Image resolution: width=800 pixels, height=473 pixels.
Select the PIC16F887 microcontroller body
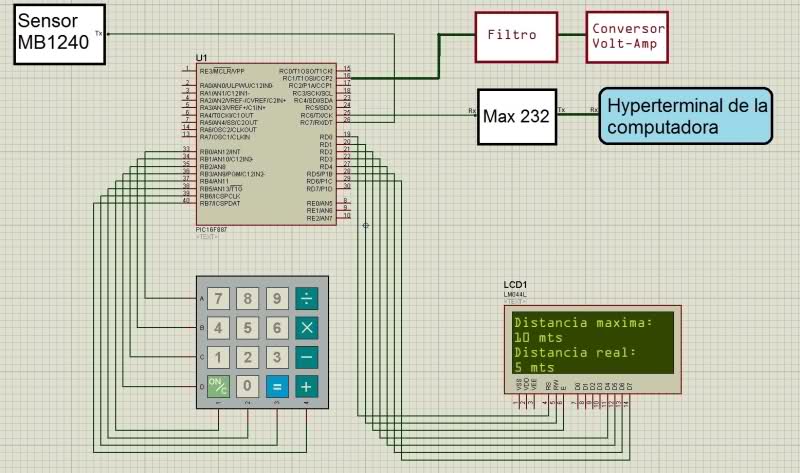pos(266,144)
